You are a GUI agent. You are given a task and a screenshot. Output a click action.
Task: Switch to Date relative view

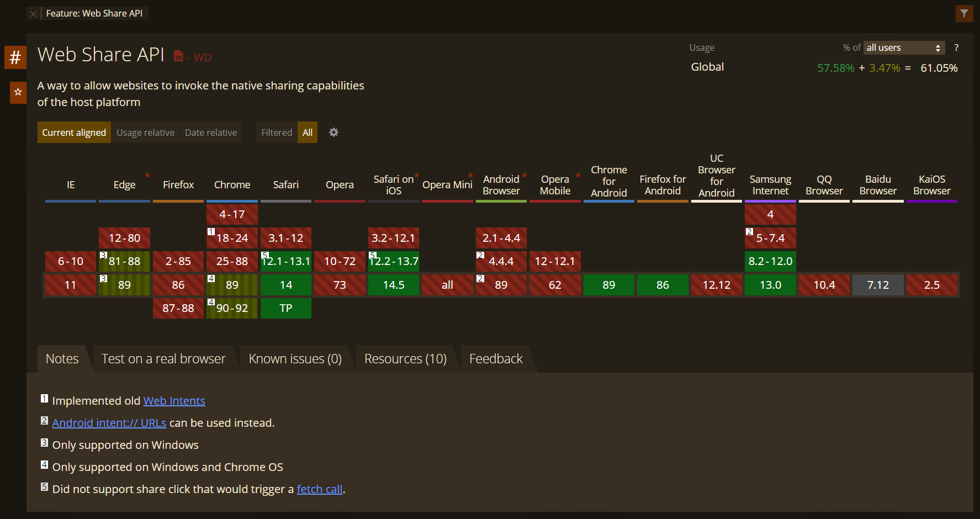point(210,132)
